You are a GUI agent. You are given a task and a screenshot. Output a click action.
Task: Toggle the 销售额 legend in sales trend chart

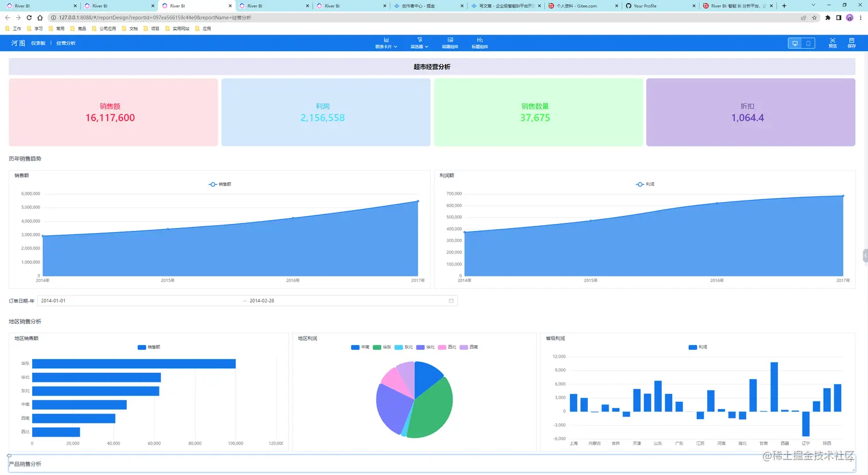pos(220,184)
